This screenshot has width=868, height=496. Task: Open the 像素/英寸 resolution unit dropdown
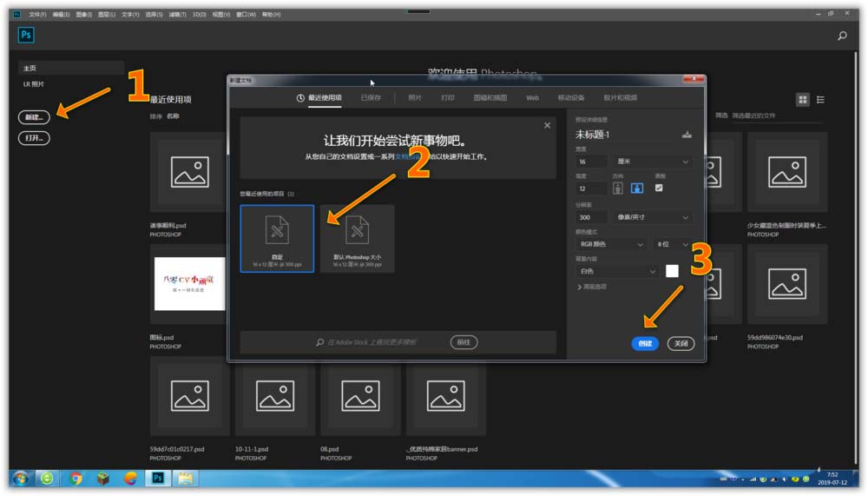tap(652, 217)
